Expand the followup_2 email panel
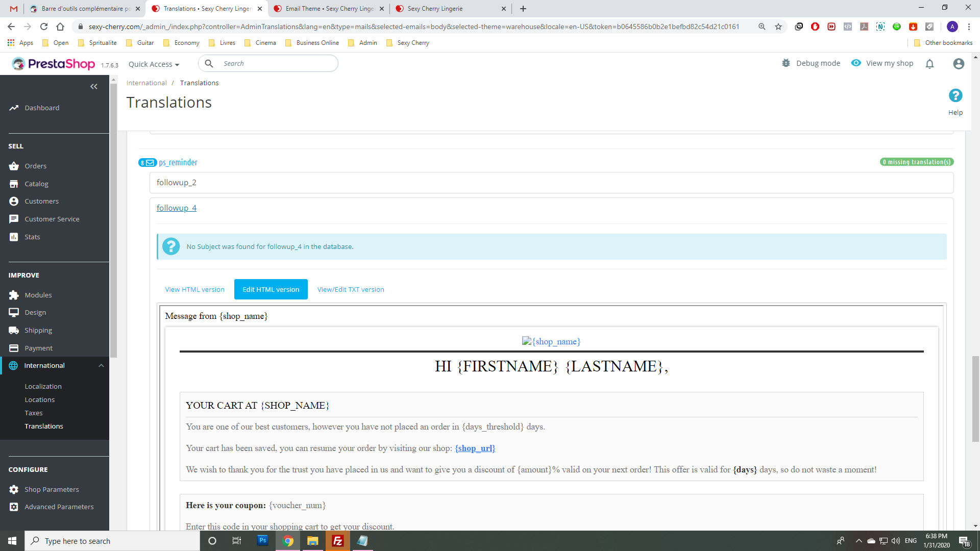This screenshot has width=980, height=551. [176, 183]
